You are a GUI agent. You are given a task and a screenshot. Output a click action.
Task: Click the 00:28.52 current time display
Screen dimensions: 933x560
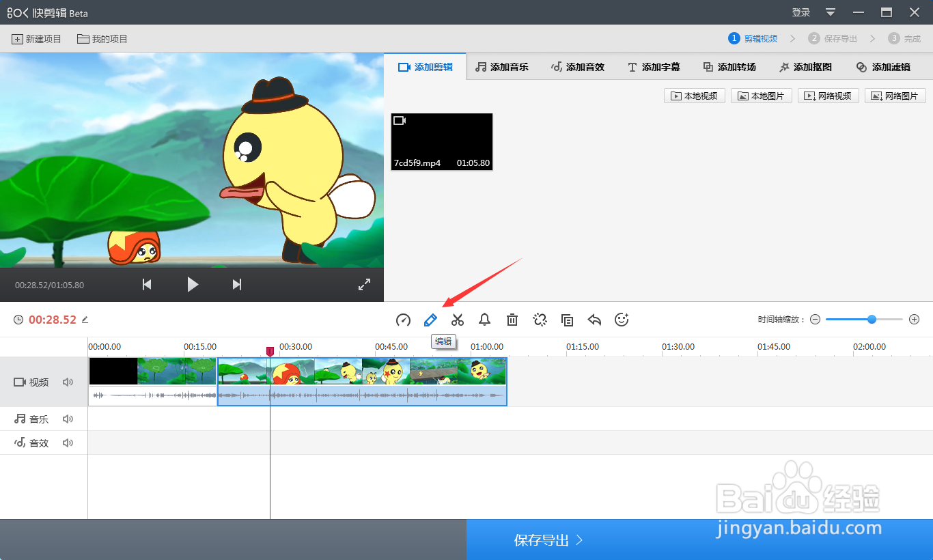tap(53, 320)
